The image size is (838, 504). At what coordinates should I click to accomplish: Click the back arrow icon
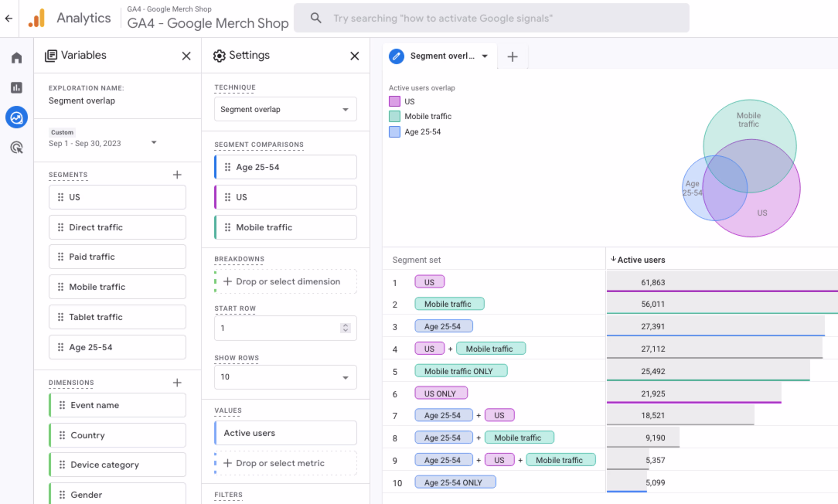click(x=9, y=18)
